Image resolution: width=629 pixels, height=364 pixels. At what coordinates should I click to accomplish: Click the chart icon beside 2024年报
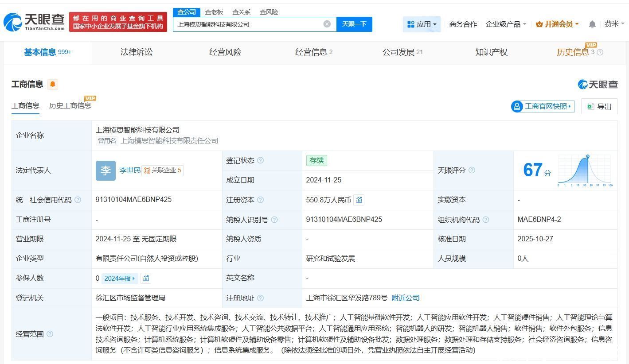click(x=146, y=279)
